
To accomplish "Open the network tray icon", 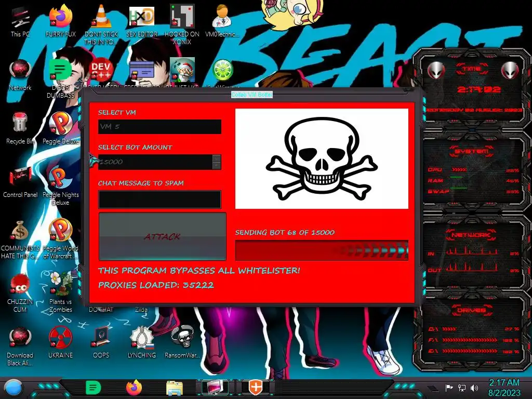I will click(x=462, y=388).
